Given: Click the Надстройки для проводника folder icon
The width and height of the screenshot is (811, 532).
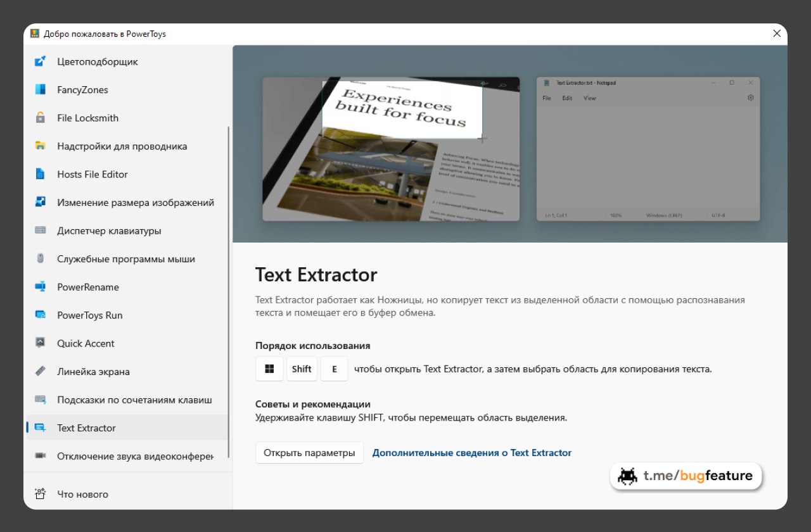Looking at the screenshot, I should tap(41, 146).
